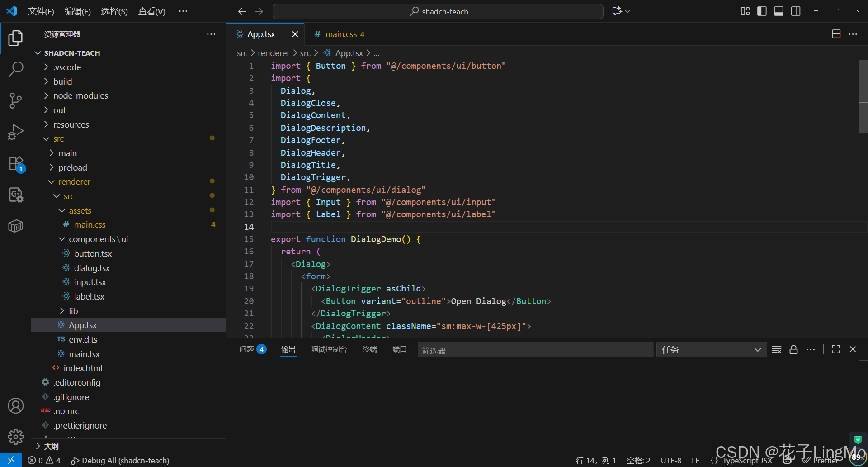Open more actions in the editor tab bar

[853, 34]
